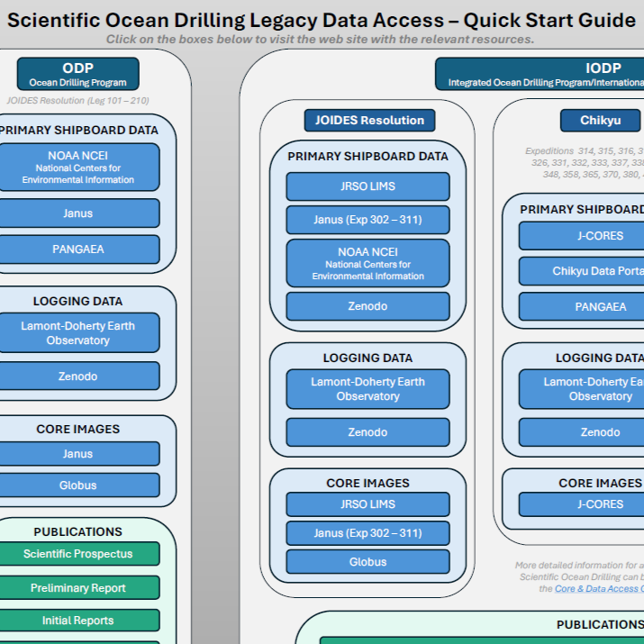This screenshot has height=644, width=644.
Task: Click the IODP program header box
Action: (x=540, y=74)
